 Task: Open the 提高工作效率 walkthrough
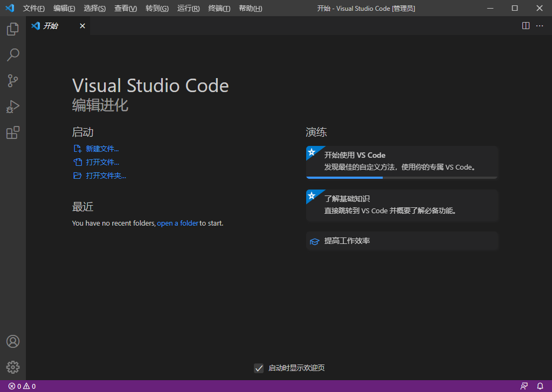[x=402, y=241]
